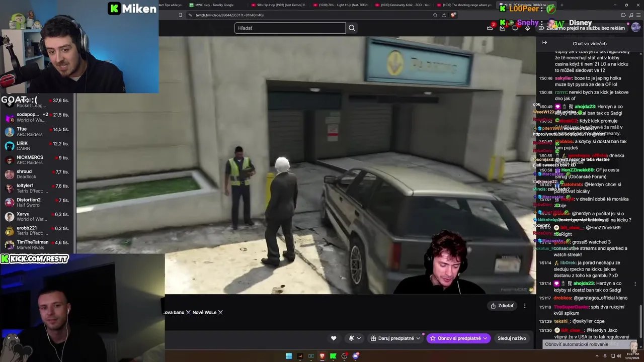Open the chat message three-dot menu
Image resolution: width=644 pixels, height=362 pixels.
coord(635,284)
